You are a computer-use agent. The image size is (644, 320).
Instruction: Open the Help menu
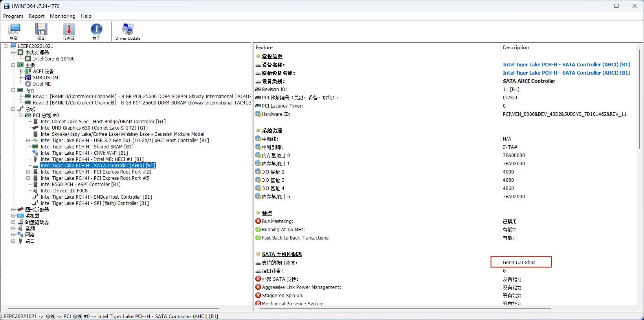tap(86, 16)
